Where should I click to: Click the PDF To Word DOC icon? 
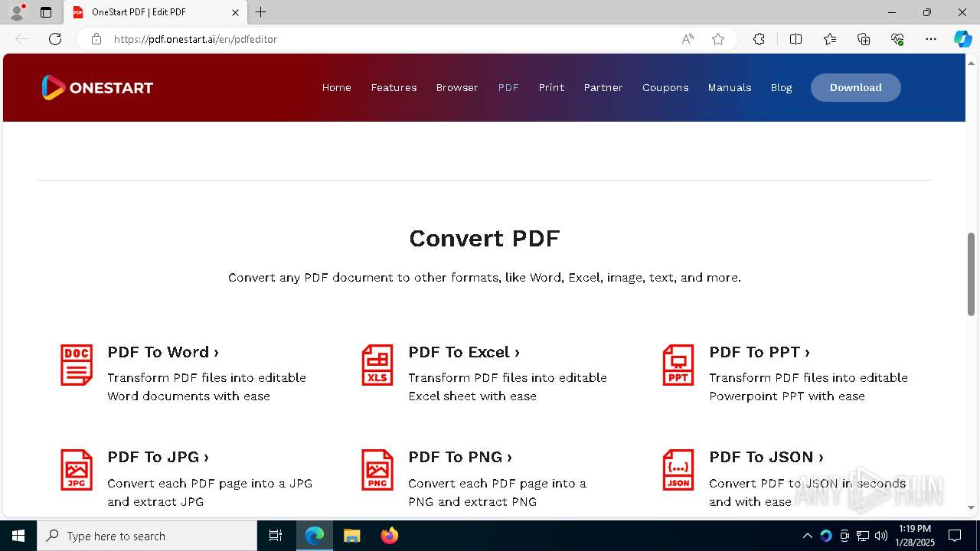(x=77, y=365)
